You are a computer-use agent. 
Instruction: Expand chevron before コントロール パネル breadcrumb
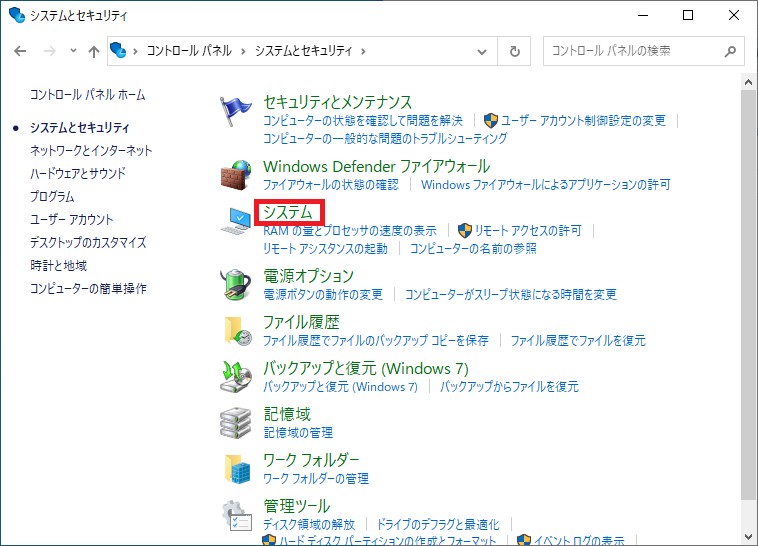135,51
